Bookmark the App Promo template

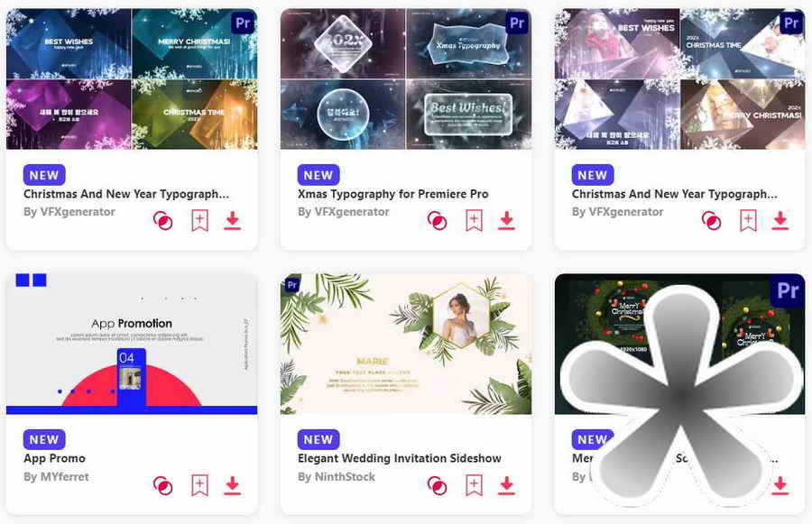tap(200, 485)
